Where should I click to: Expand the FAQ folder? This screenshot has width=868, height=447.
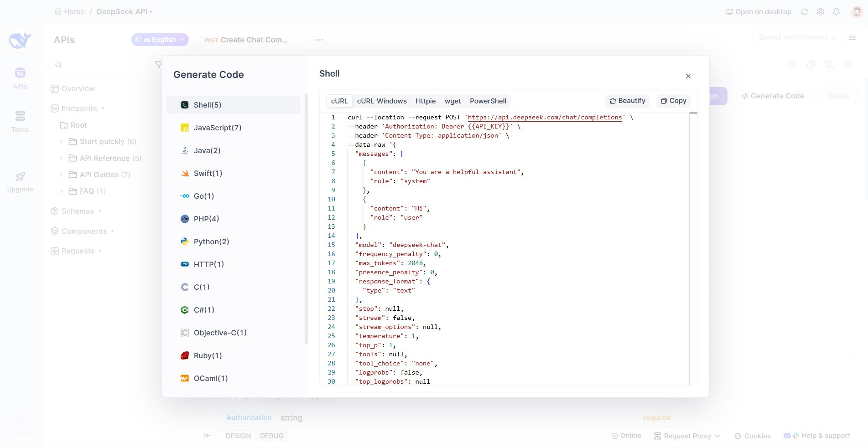83,191
